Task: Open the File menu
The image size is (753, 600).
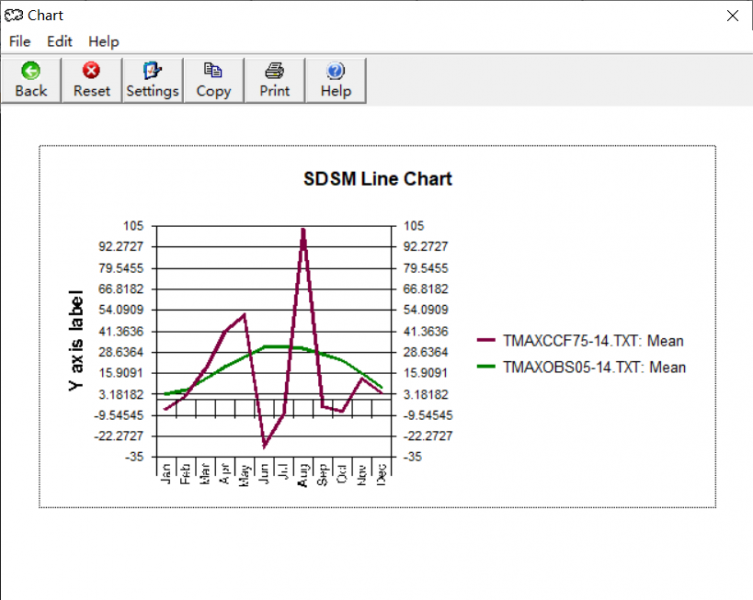Action: pos(20,41)
